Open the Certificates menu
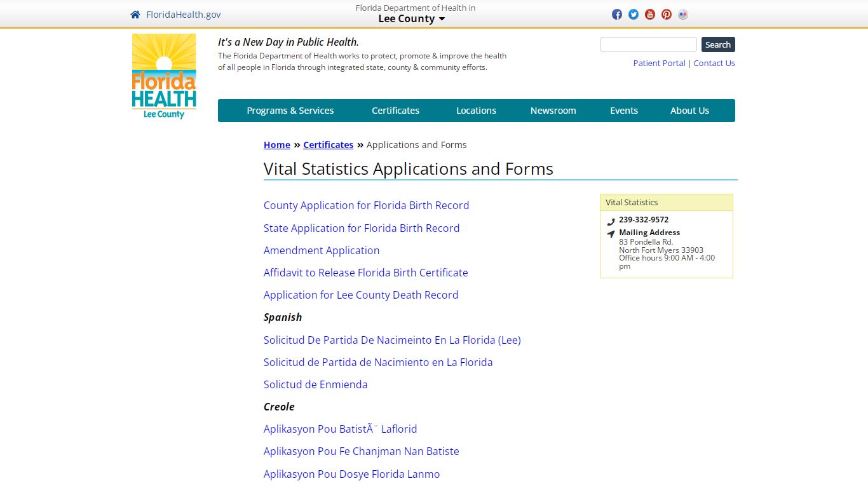 (395, 111)
